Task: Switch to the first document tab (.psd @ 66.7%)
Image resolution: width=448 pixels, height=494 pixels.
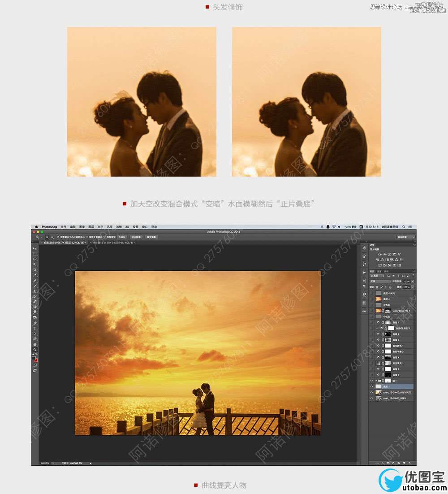Action: click(64, 243)
